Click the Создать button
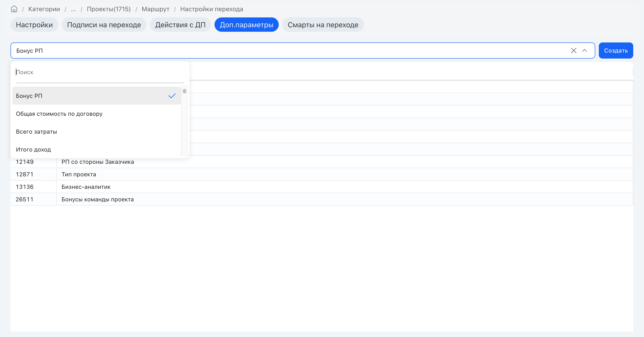The image size is (644, 337). coord(616,51)
